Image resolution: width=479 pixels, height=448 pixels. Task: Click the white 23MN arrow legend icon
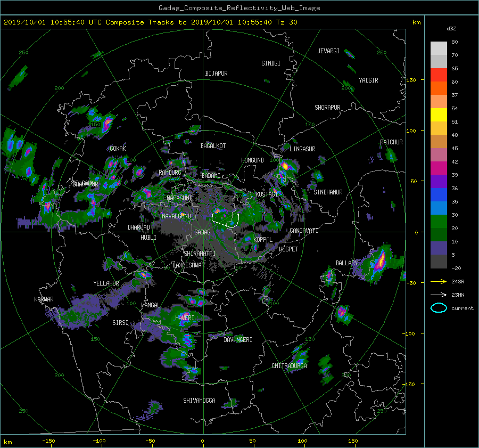(439, 295)
